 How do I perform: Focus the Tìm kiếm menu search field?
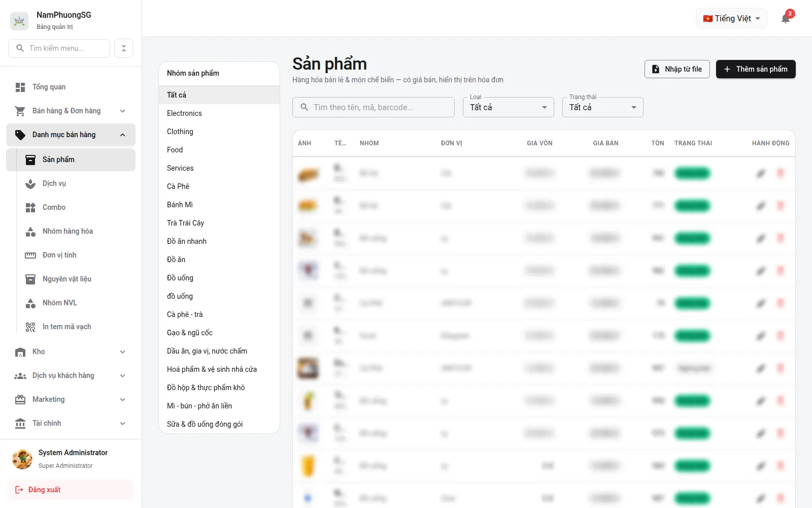point(59,48)
